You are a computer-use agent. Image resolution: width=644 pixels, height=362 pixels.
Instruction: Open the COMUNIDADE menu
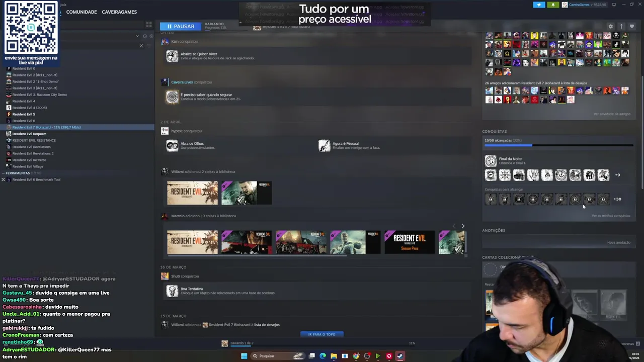tap(82, 12)
